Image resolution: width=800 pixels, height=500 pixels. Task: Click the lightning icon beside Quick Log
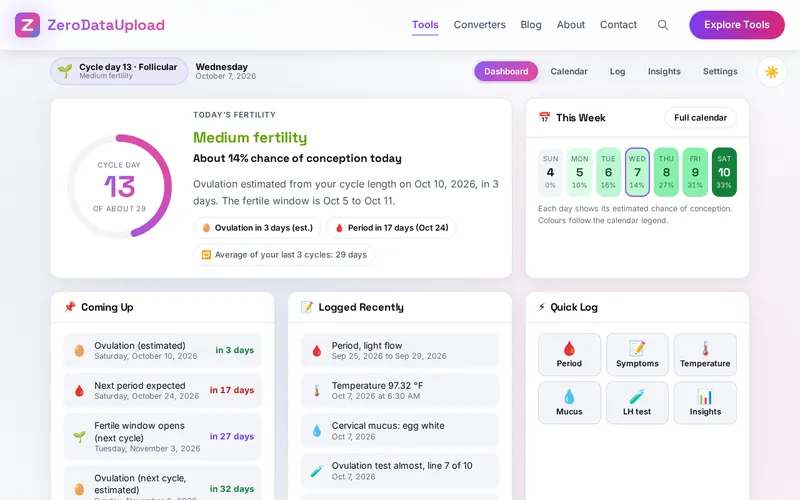tap(542, 307)
